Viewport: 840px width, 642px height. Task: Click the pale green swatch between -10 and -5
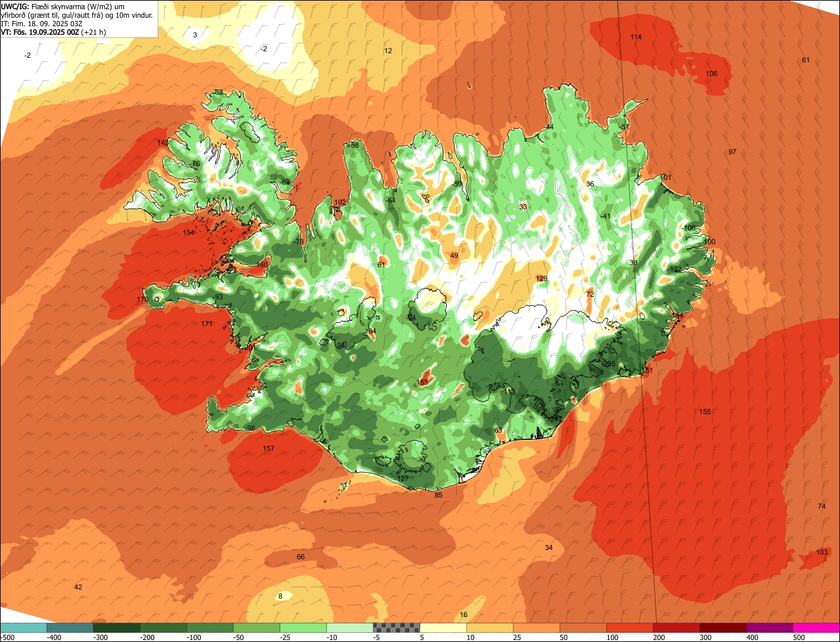pyautogui.click(x=350, y=628)
